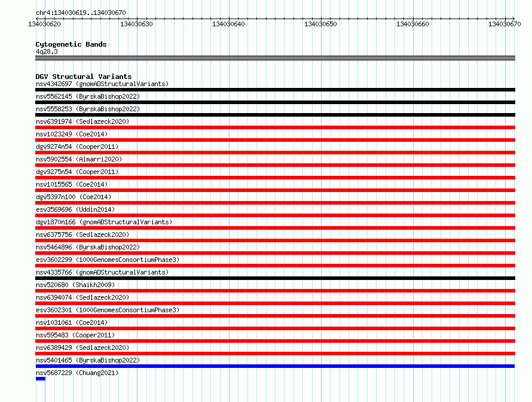Open variant nsv1015565 (Coe2014)
The width and height of the screenshot is (532, 402).
pos(72,184)
